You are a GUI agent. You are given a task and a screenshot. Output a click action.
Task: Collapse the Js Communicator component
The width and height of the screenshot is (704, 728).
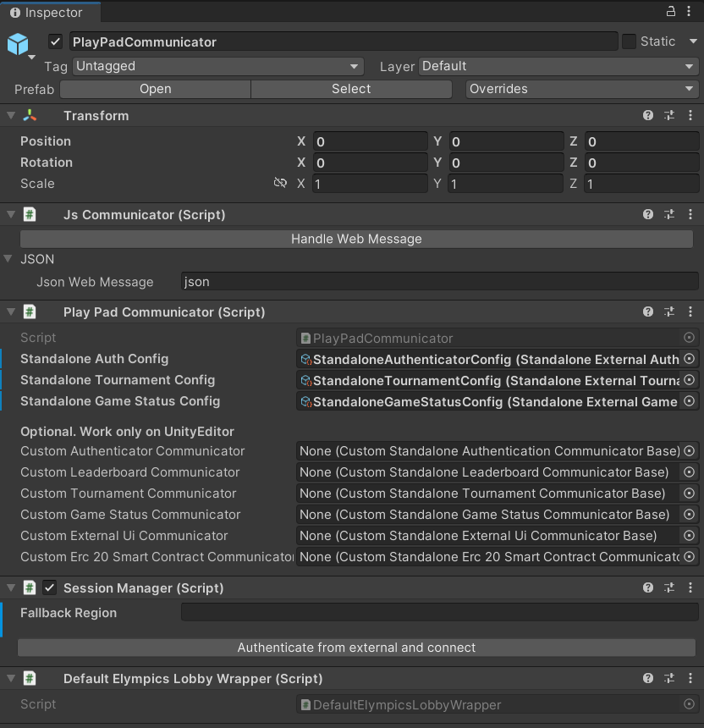[x=11, y=214]
